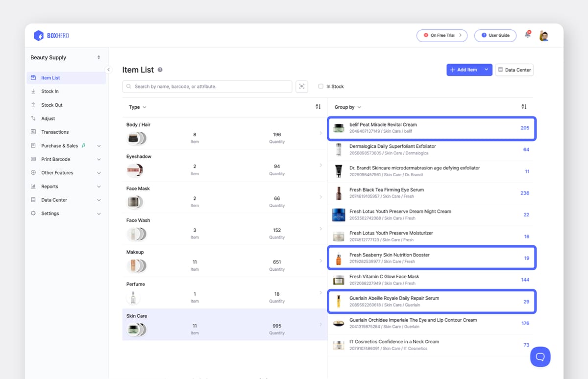Open the Group by dropdown
Image resolution: width=588 pixels, height=379 pixels.
348,106
